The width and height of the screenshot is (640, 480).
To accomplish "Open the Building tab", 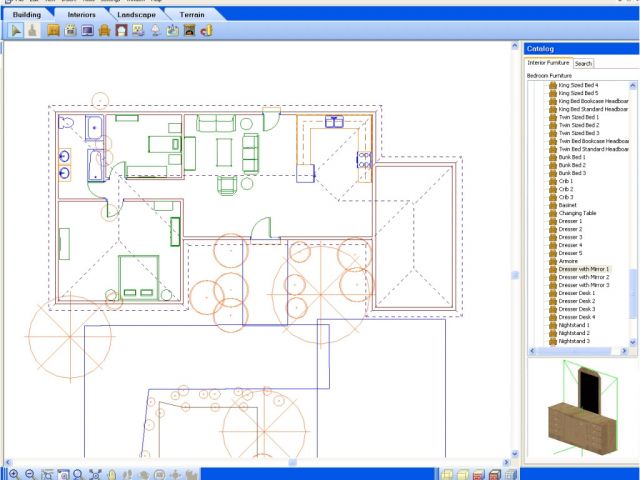I will 27,16.
